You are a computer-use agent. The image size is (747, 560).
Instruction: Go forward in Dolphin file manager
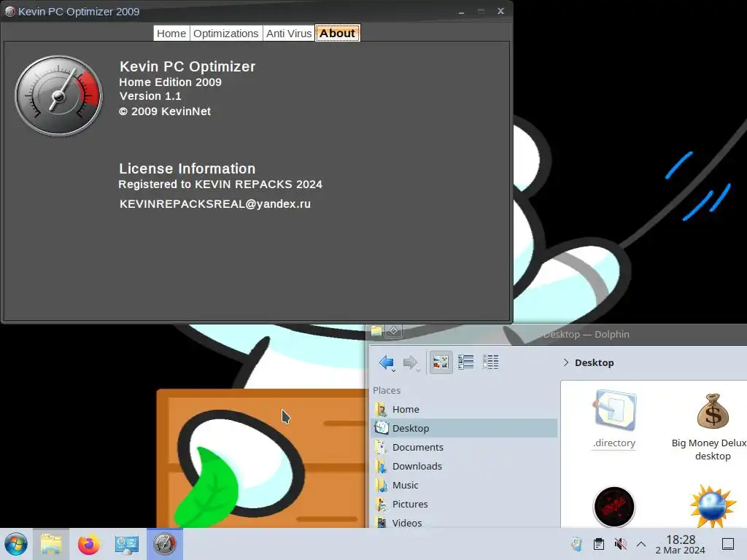tap(411, 363)
